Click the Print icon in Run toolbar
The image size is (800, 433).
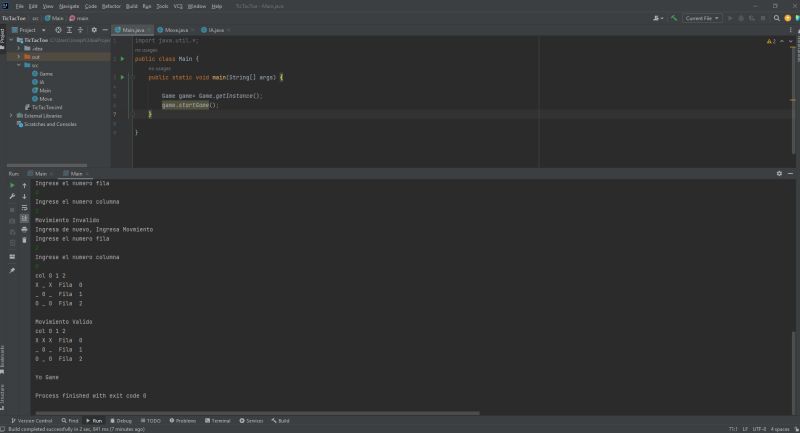pyautogui.click(x=24, y=229)
